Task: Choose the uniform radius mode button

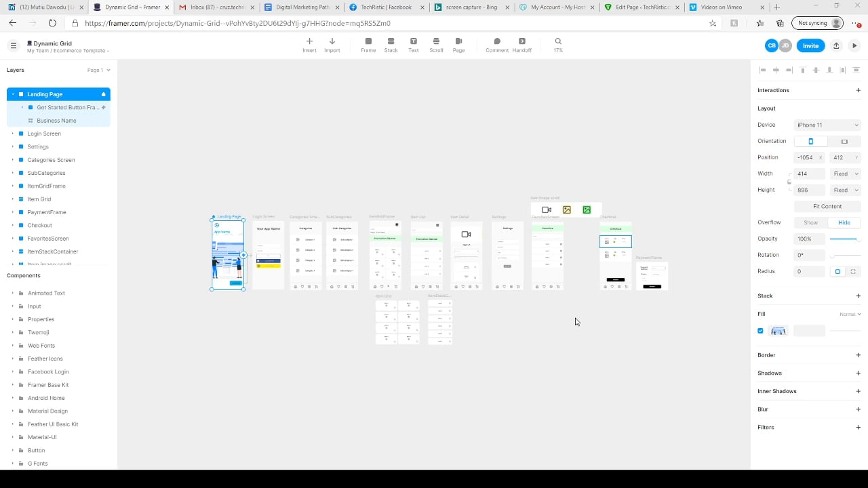Action: coord(837,271)
